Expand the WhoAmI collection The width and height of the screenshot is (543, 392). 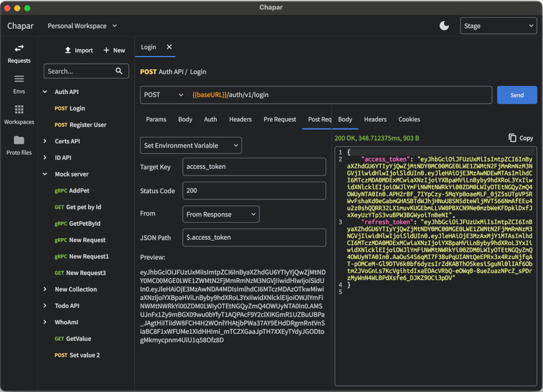coord(45,322)
